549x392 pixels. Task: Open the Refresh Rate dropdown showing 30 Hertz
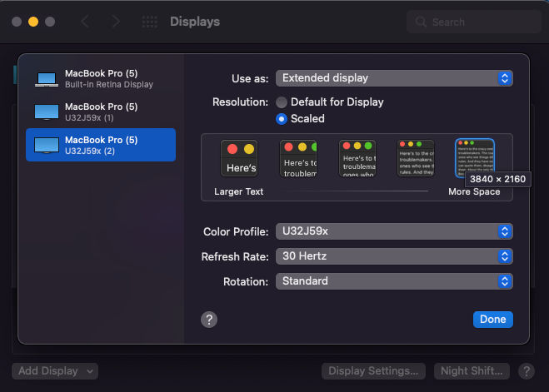pos(394,256)
